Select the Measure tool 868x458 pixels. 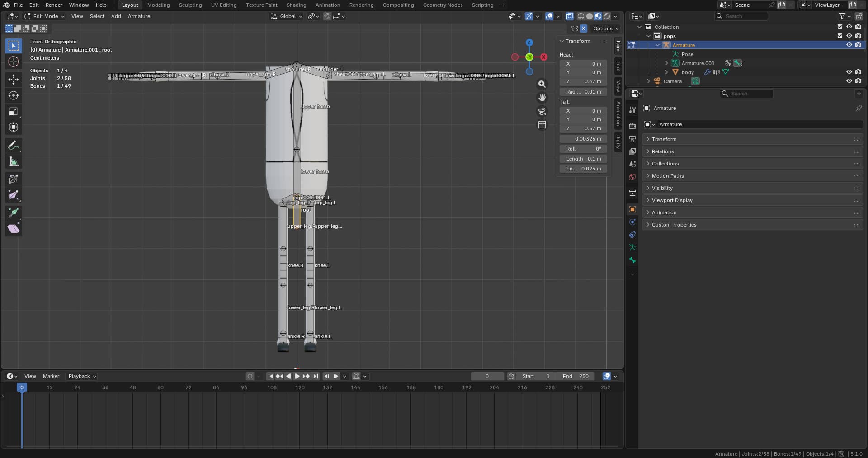click(14, 162)
